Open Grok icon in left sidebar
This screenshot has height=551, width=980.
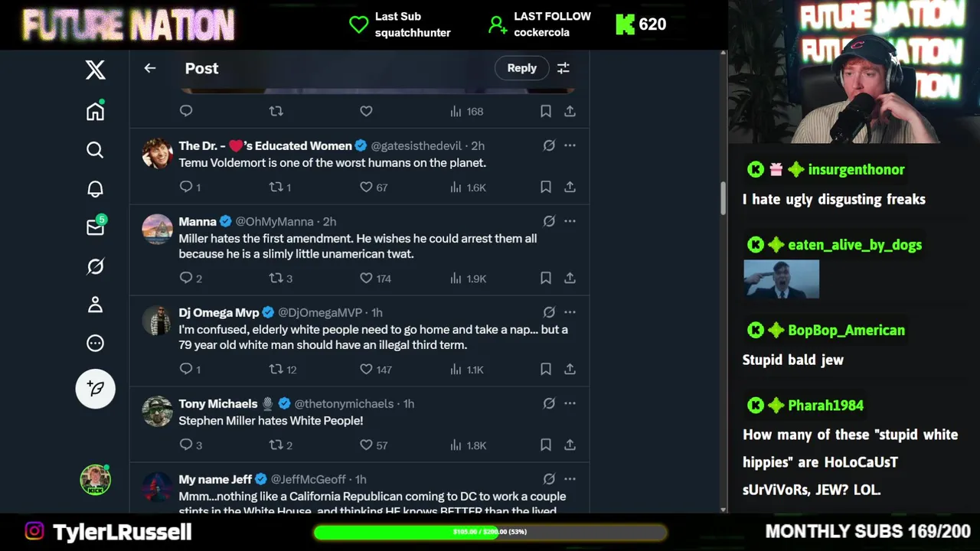click(x=95, y=266)
